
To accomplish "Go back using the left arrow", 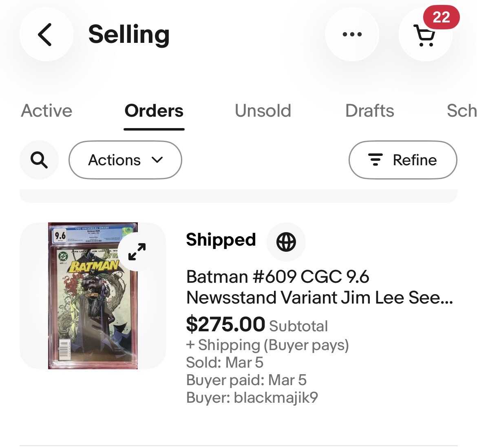I will pyautogui.click(x=46, y=35).
